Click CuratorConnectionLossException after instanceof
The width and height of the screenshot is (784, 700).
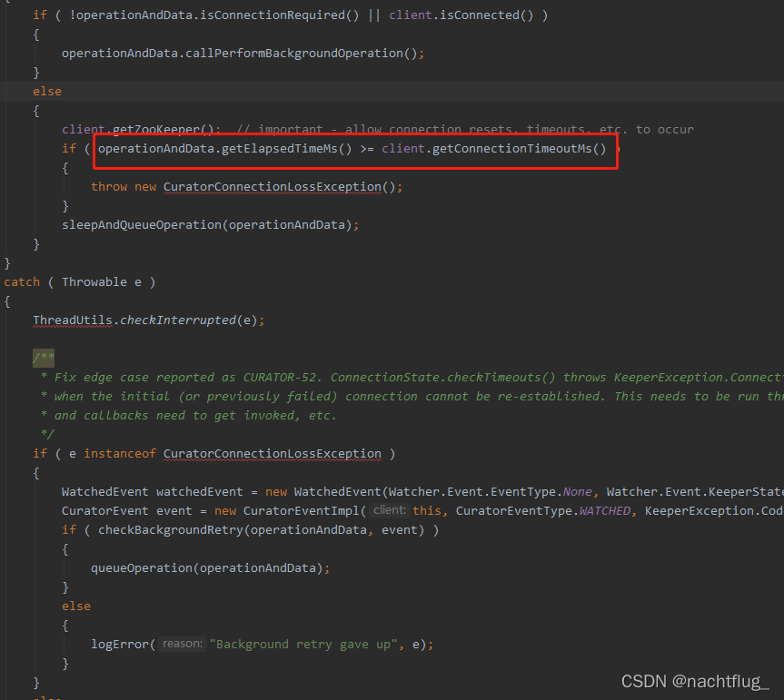coord(273,454)
